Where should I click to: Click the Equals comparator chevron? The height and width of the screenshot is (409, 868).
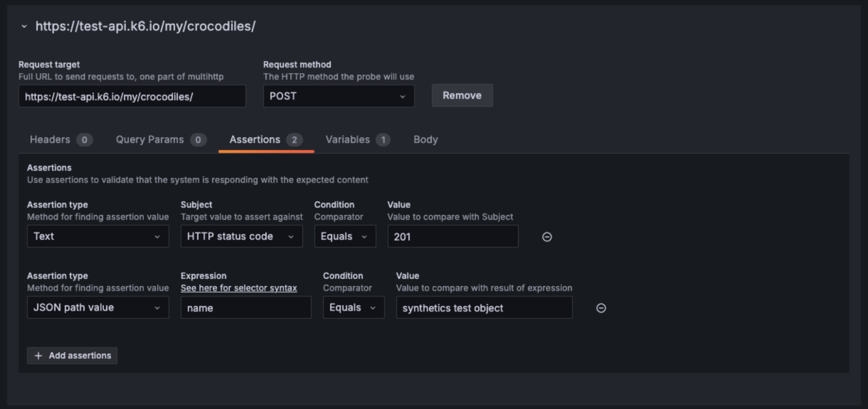(x=365, y=236)
